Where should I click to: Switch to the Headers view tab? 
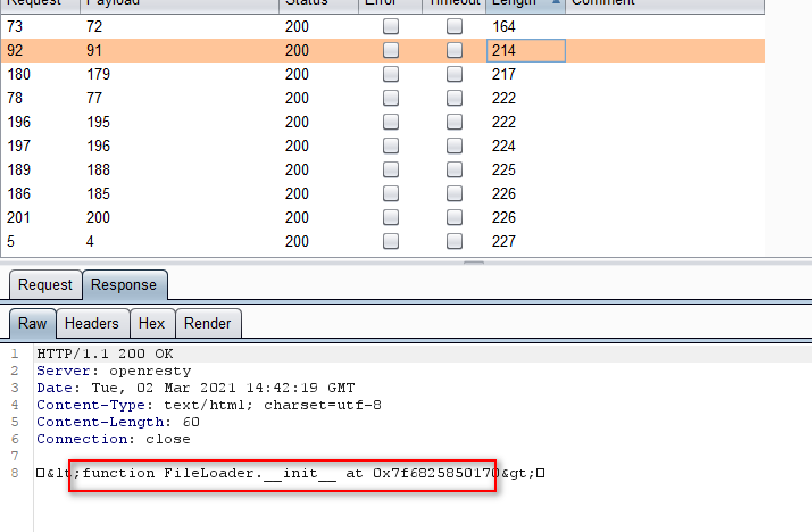coord(91,323)
